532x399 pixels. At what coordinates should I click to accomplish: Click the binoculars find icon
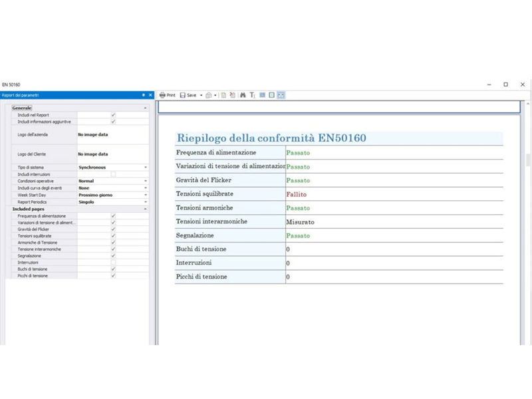243,95
